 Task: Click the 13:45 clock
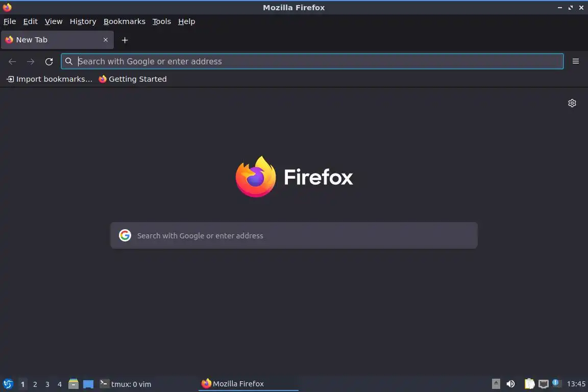pyautogui.click(x=576, y=384)
